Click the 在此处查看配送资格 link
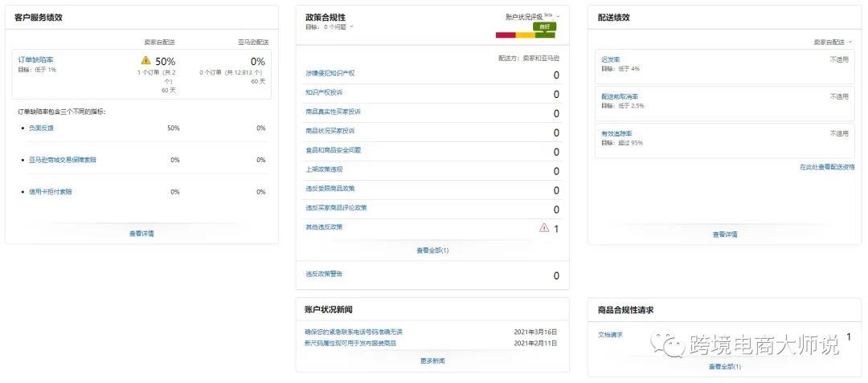 [827, 167]
